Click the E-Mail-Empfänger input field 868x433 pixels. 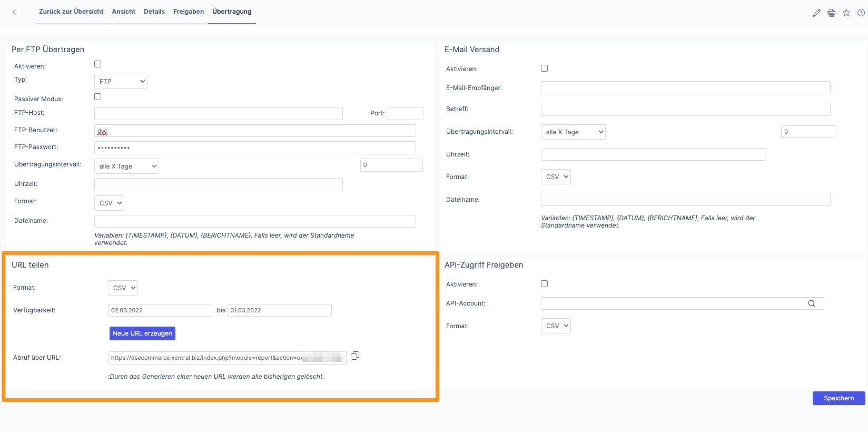pos(686,88)
